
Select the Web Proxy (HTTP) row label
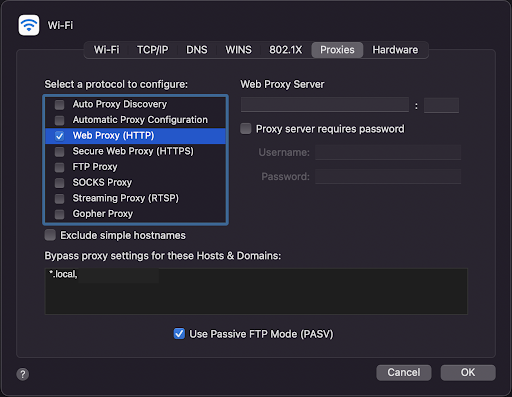[x=113, y=136]
